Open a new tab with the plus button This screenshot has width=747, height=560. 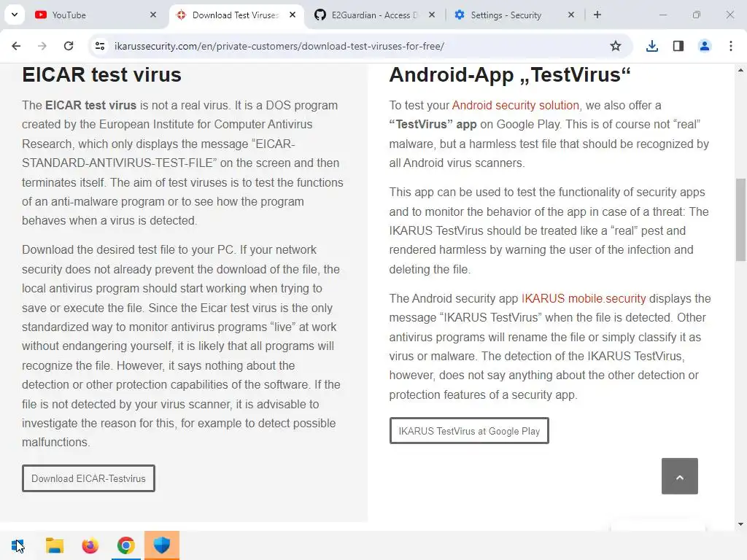pos(597,15)
